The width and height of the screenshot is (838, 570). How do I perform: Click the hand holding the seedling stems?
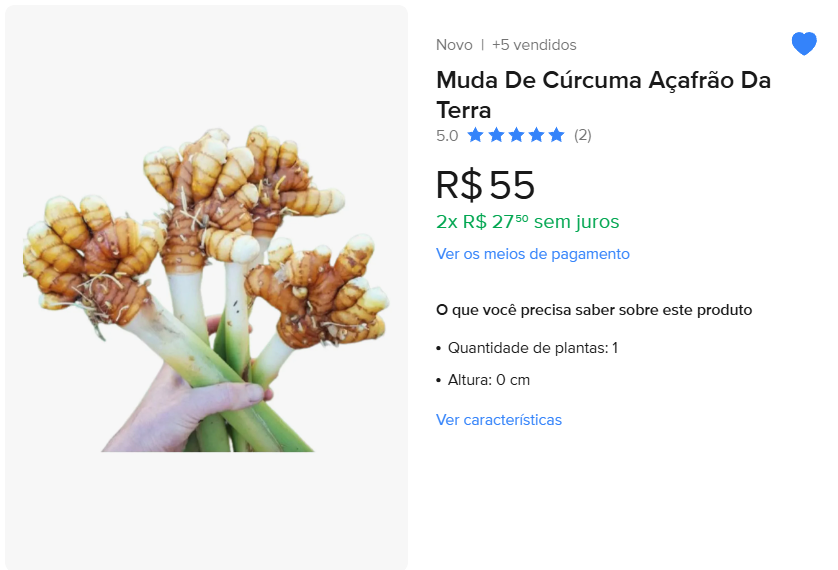[x=180, y=405]
